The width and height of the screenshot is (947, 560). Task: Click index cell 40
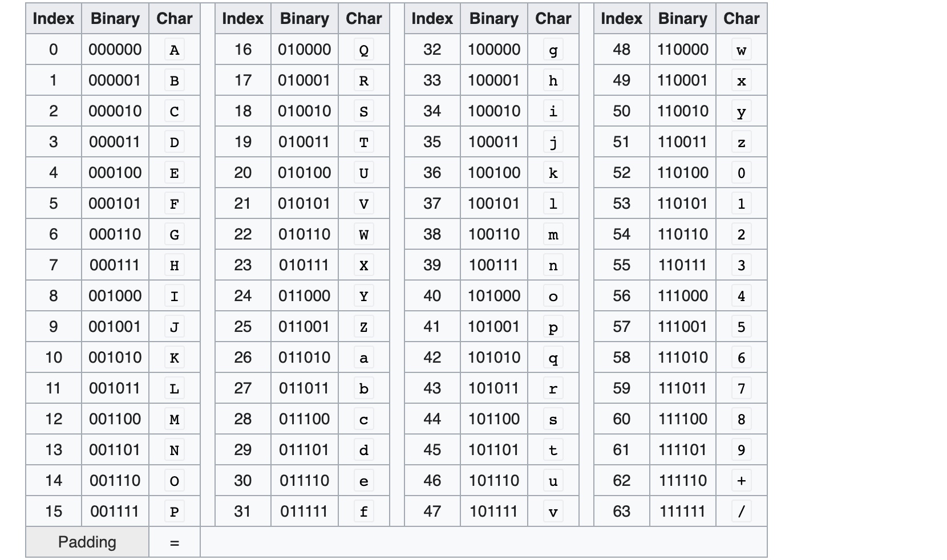tap(432, 296)
